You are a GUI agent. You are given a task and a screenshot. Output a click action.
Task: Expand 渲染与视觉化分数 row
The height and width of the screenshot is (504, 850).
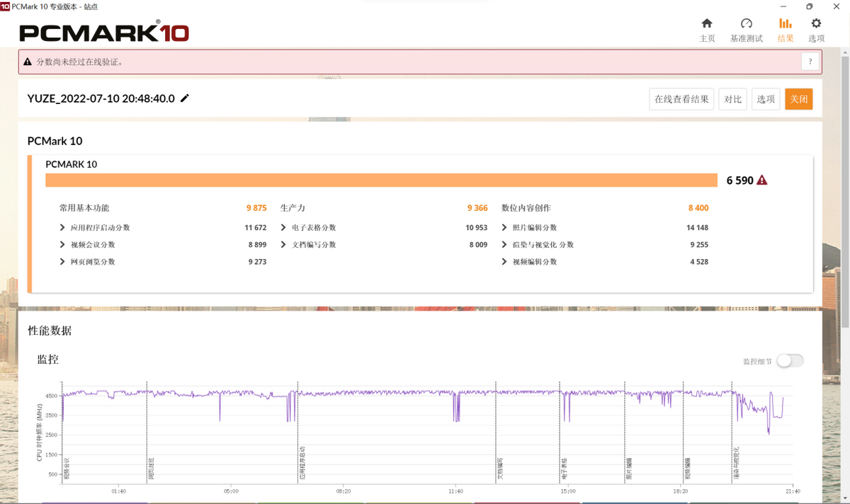(504, 245)
